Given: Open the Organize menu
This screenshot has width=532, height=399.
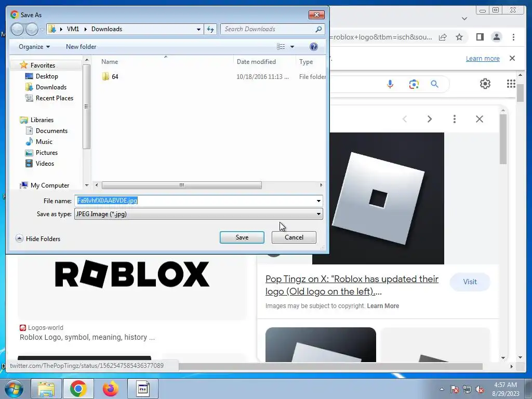Looking at the screenshot, I should 34,46.
